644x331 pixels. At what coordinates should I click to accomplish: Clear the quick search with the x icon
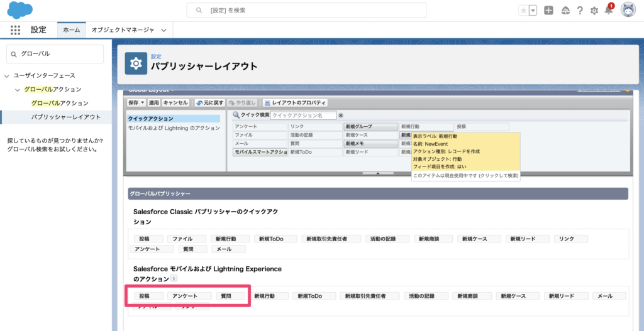(x=340, y=116)
